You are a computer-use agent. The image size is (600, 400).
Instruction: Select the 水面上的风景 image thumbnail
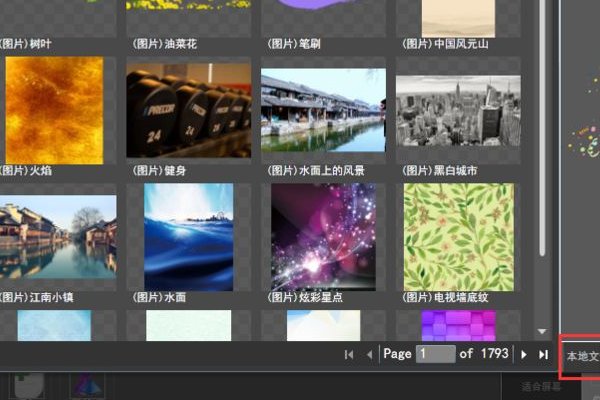[323, 110]
